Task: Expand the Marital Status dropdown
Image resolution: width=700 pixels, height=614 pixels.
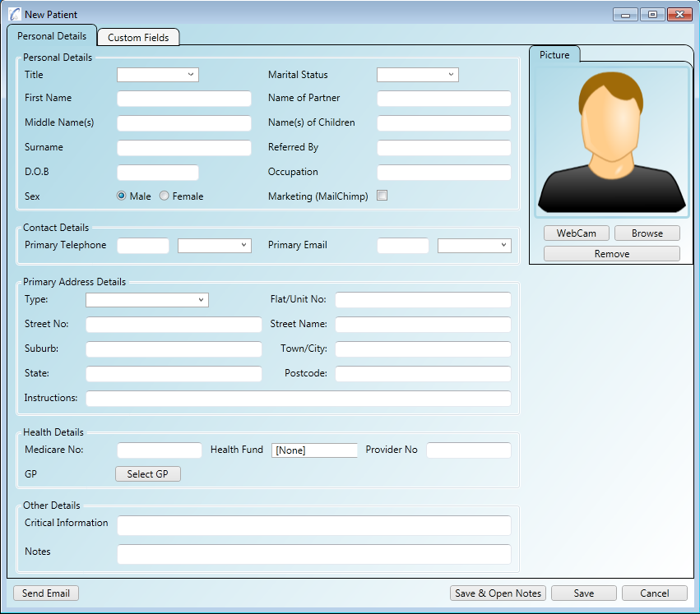Action: pos(417,75)
